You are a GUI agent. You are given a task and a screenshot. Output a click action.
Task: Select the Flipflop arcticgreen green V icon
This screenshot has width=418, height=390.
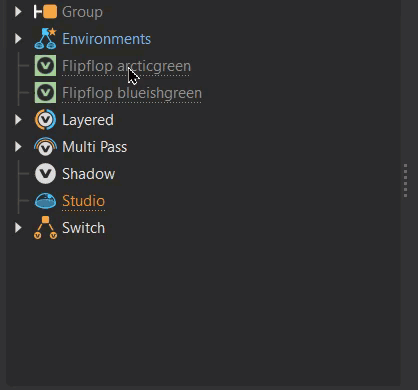[x=45, y=66]
